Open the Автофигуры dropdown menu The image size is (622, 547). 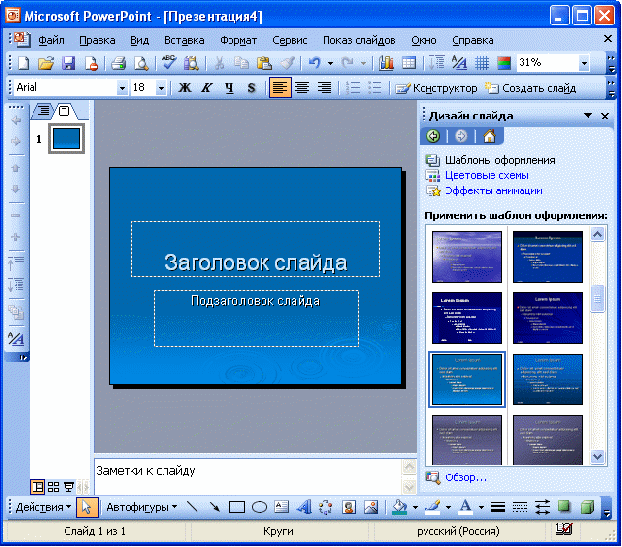click(142, 507)
